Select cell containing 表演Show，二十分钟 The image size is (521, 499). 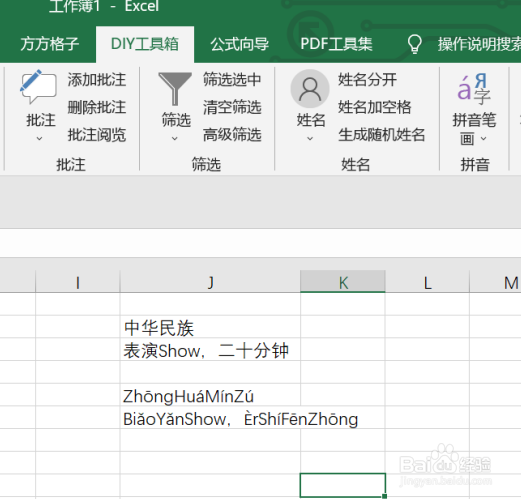click(x=210, y=350)
